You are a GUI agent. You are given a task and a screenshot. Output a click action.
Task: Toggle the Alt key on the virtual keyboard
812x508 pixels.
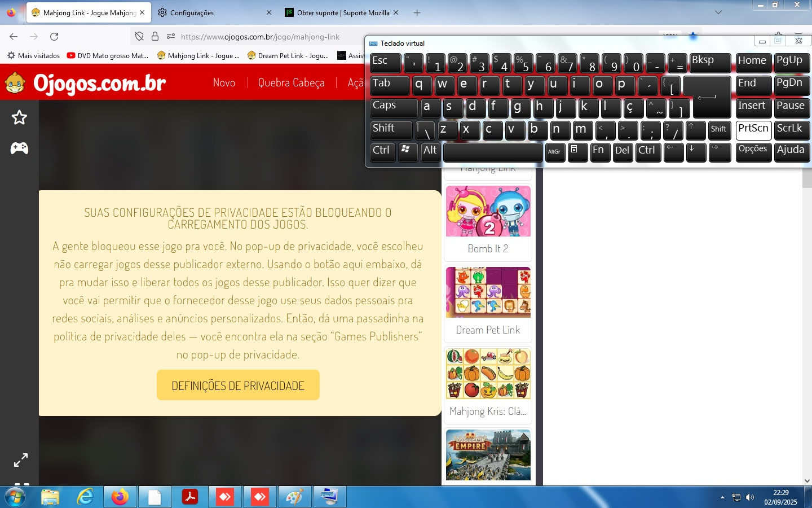pyautogui.click(x=430, y=152)
